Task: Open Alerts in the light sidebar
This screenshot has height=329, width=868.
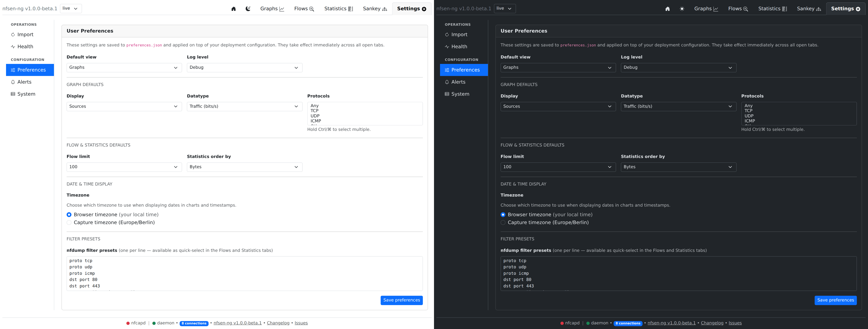Action: point(30,82)
